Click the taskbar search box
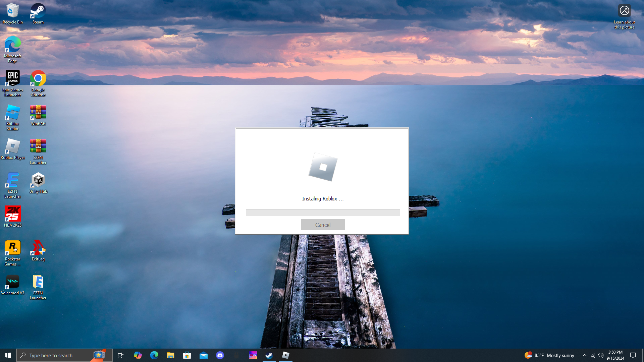 click(57, 355)
